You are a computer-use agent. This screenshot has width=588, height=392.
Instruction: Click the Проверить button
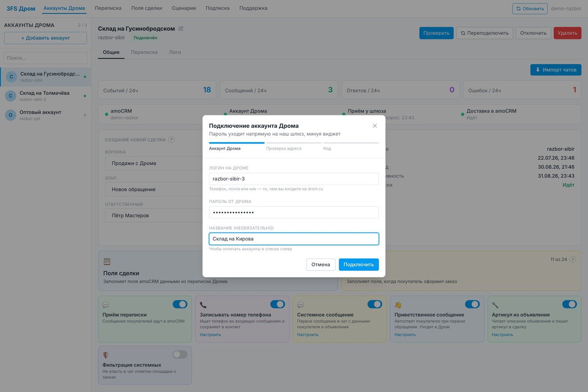[437, 33]
